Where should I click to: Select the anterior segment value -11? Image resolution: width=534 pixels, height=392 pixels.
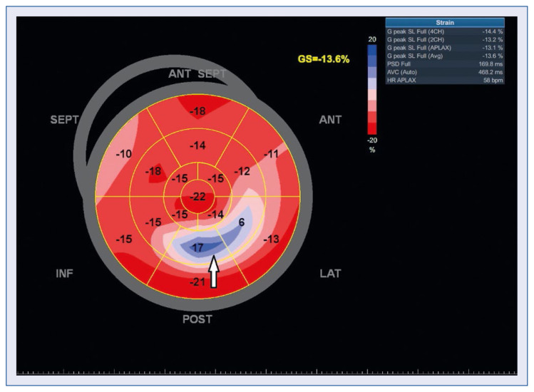[x=270, y=154]
